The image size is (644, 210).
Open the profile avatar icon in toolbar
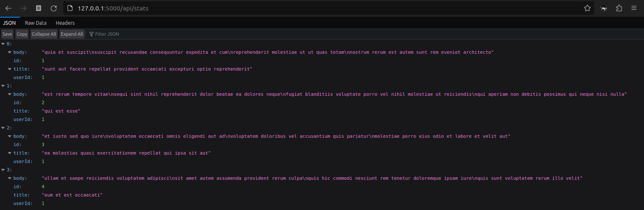pos(604,8)
